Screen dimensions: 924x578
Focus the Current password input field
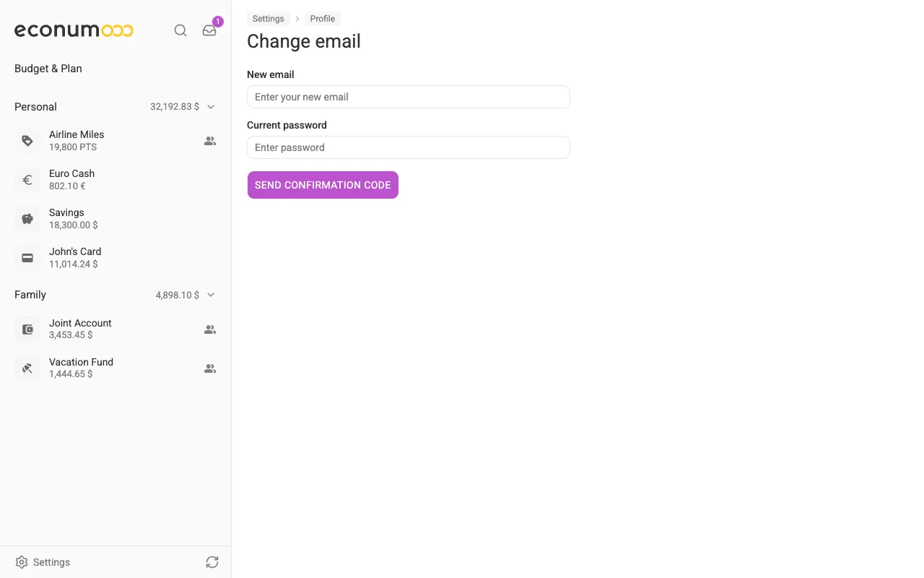pyautogui.click(x=409, y=147)
